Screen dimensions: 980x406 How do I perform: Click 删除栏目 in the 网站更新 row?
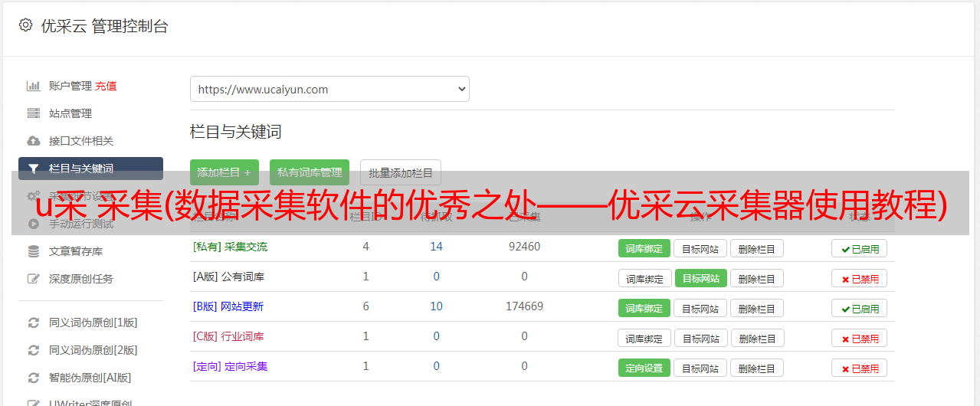tap(757, 308)
